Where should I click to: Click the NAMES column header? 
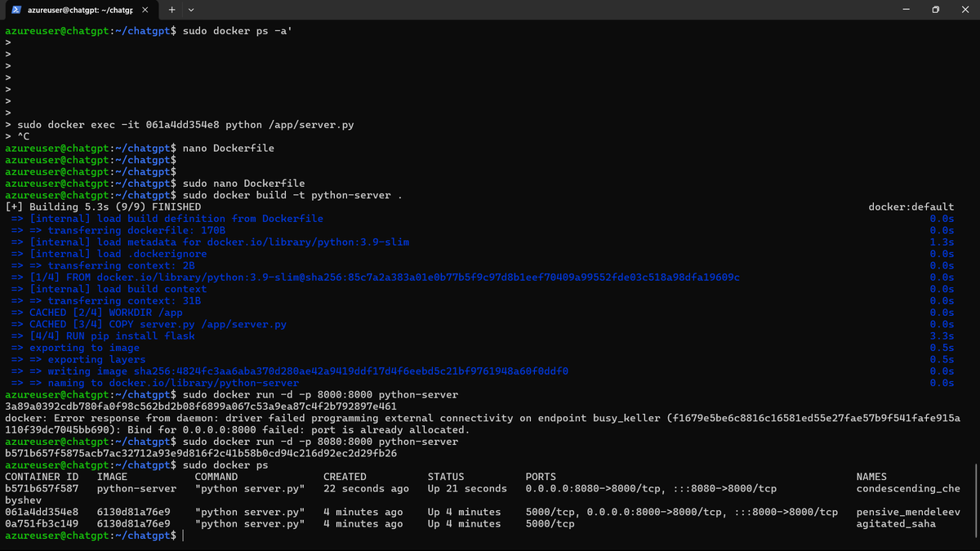pos(871,477)
